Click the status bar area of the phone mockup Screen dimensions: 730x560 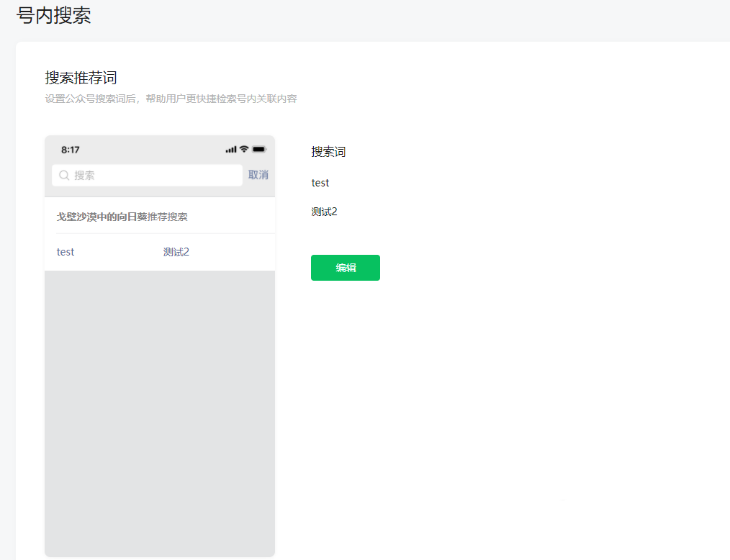158,148
